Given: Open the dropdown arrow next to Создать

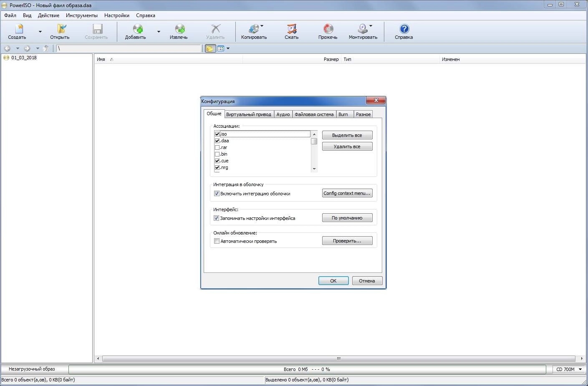Looking at the screenshot, I should click(40, 32).
